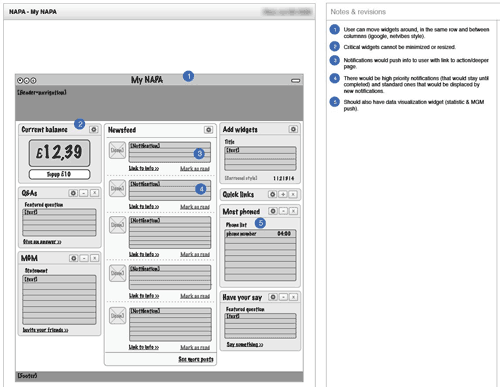
Task: Click the Notes & revisions panel heading
Action: tap(358, 12)
